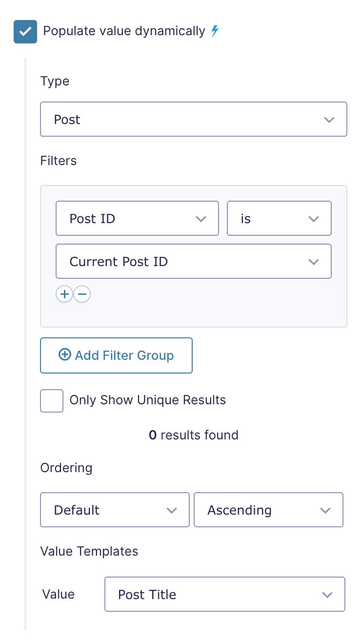
Task: Open the Default ordering dropdown
Action: [115, 510]
